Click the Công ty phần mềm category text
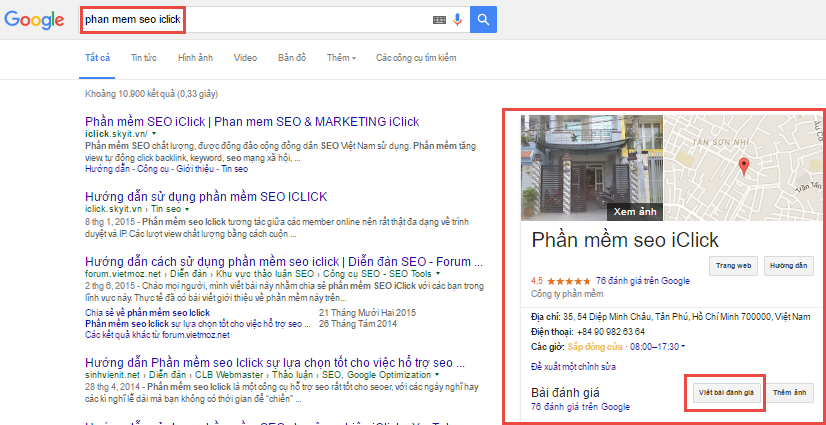826x425 pixels. [x=567, y=294]
